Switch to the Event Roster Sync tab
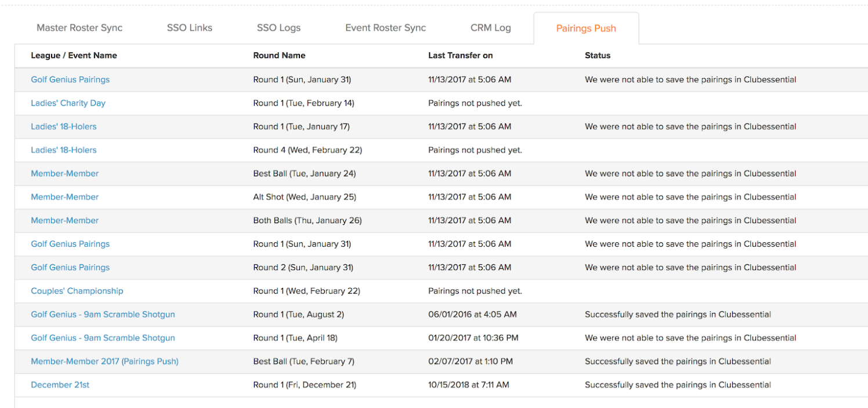The image size is (868, 408). pyautogui.click(x=385, y=28)
